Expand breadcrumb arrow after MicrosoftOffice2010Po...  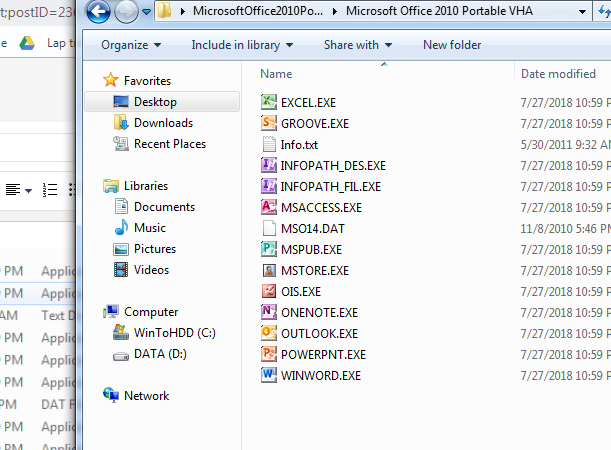pos(335,11)
